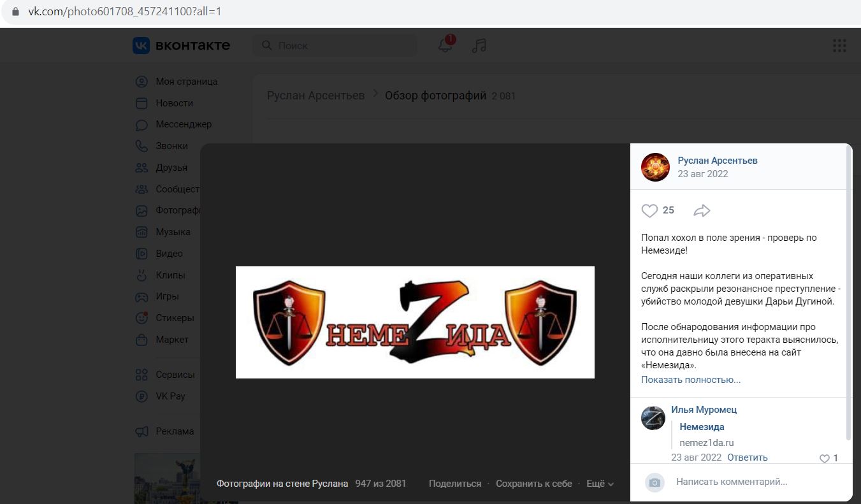Share the photo with arrow icon
861x504 pixels.
click(702, 210)
